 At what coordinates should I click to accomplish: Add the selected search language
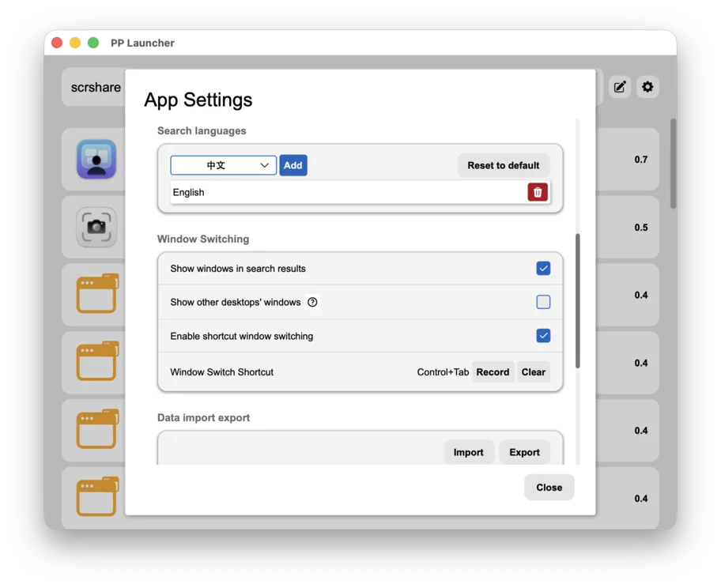(293, 165)
